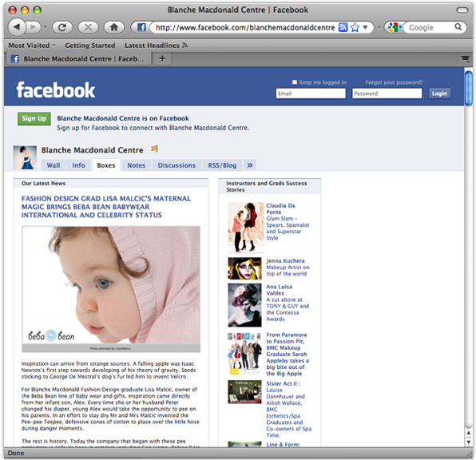Open the Fashion Design Grad Lisa Malcic headline

click(x=106, y=207)
